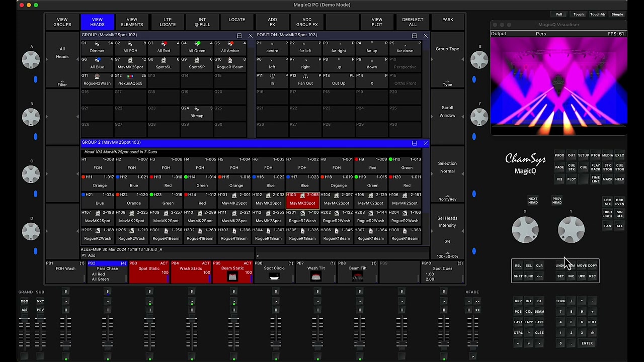Maximize the GROUP window using its title icon
Viewport: 644px width, 362px height.
point(239,36)
